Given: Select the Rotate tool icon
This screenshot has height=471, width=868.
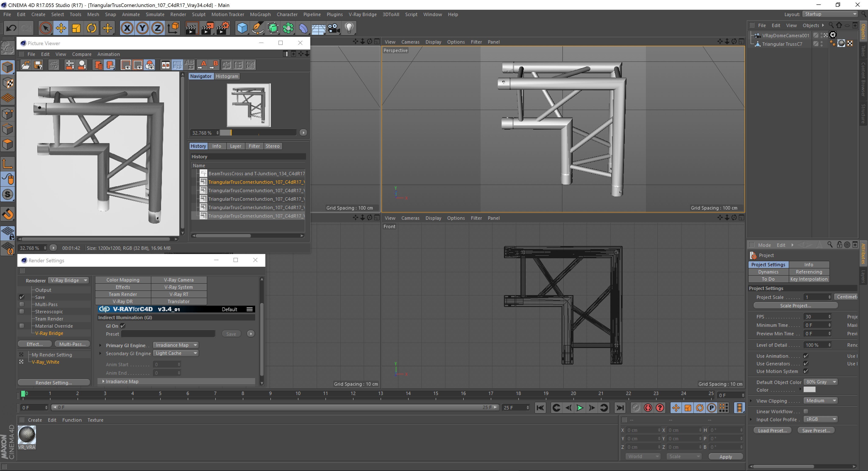Looking at the screenshot, I should [x=91, y=28].
